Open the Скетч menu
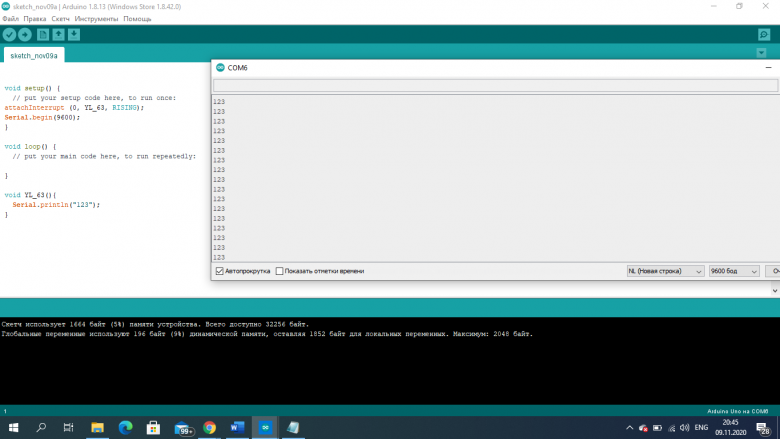The height and width of the screenshot is (439, 780). click(x=60, y=19)
